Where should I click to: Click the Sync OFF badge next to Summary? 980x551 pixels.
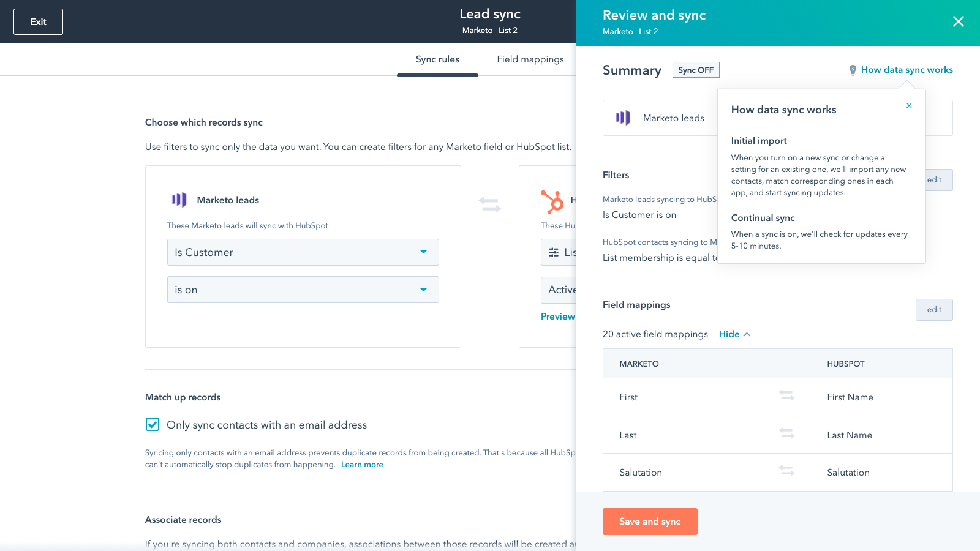[696, 70]
